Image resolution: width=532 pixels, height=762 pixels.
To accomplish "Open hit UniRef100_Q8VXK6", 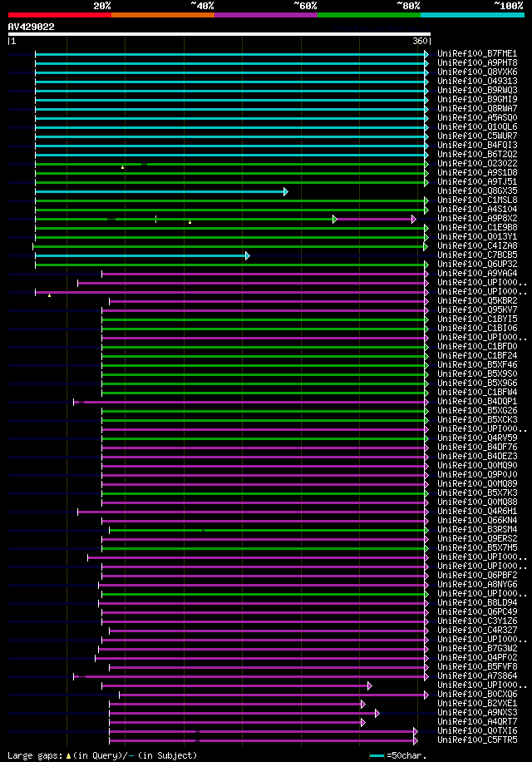I will [477, 72].
